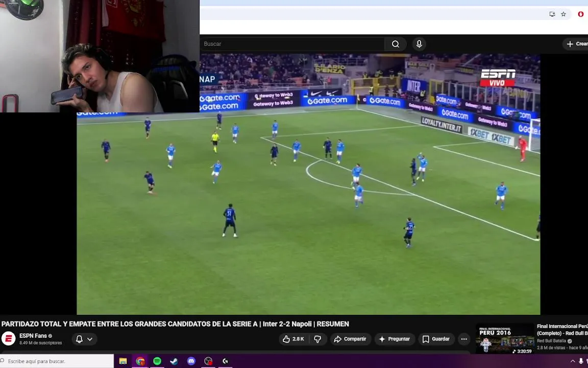Open OBS Studio from the taskbar
The height and width of the screenshot is (368, 588).
click(x=208, y=361)
